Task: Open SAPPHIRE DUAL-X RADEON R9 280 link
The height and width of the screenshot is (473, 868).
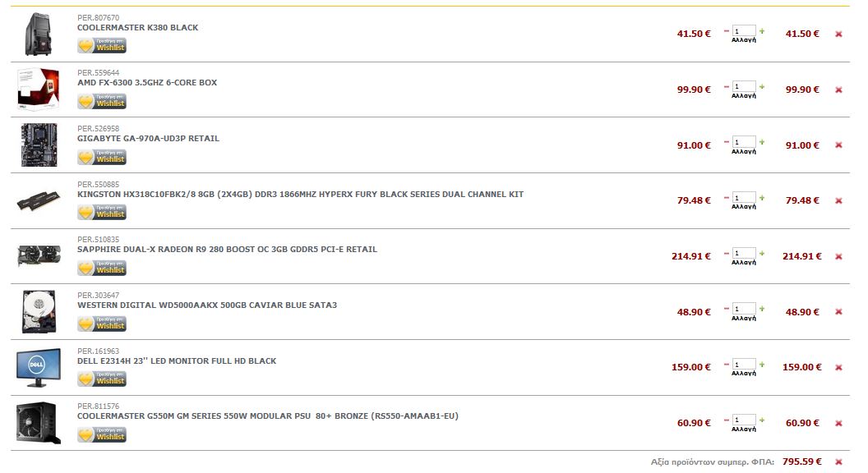Action: (227, 250)
